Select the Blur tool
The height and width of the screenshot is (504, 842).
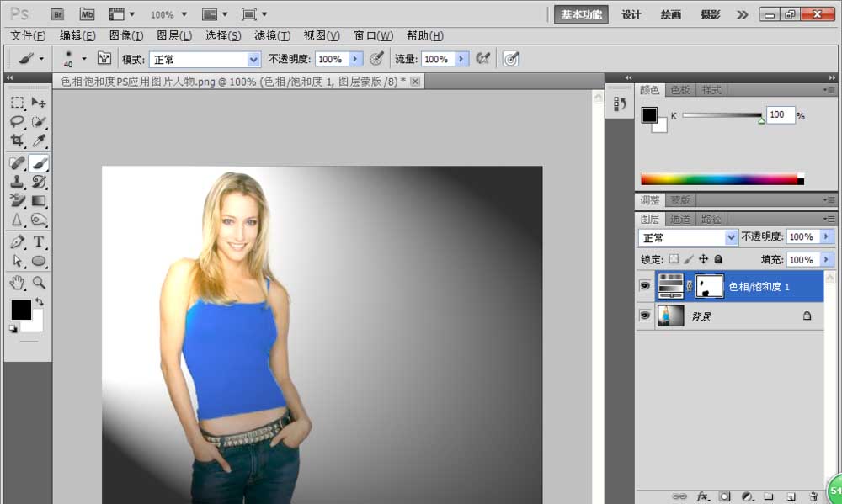17,220
